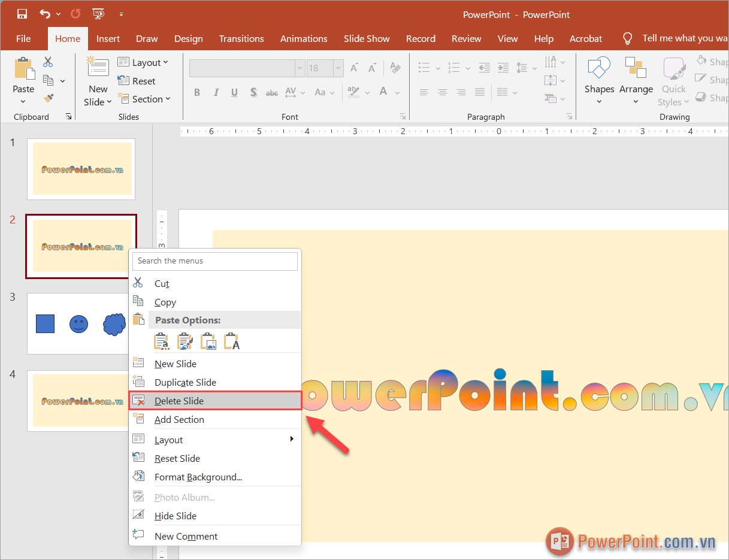Viewport: 729px width, 560px height.
Task: Choose Cut from the context menu
Action: (x=215, y=283)
